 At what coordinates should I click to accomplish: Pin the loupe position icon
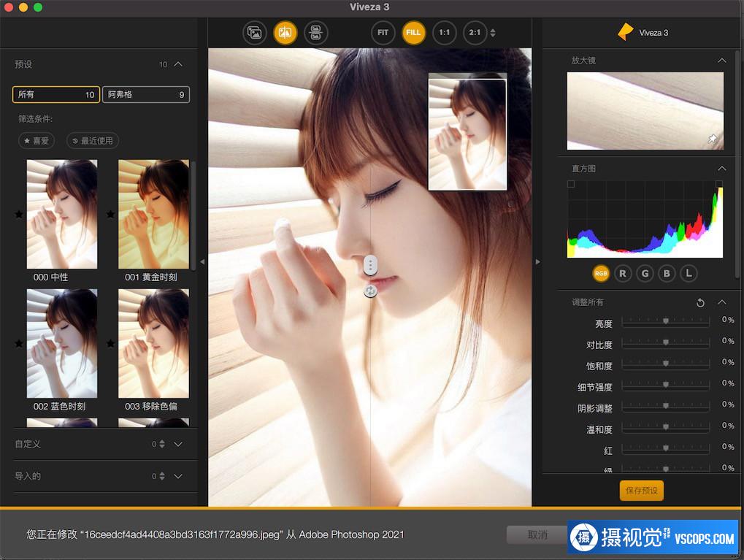(712, 139)
